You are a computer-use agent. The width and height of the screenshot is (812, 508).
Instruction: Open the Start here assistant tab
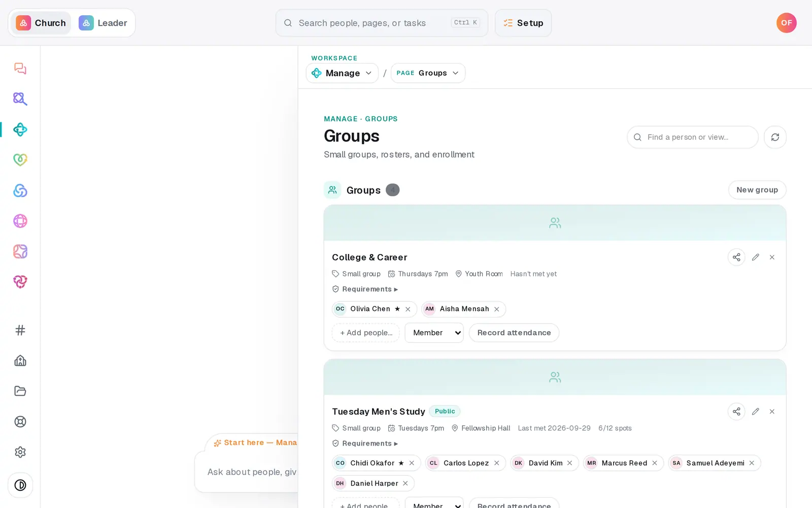point(255,443)
